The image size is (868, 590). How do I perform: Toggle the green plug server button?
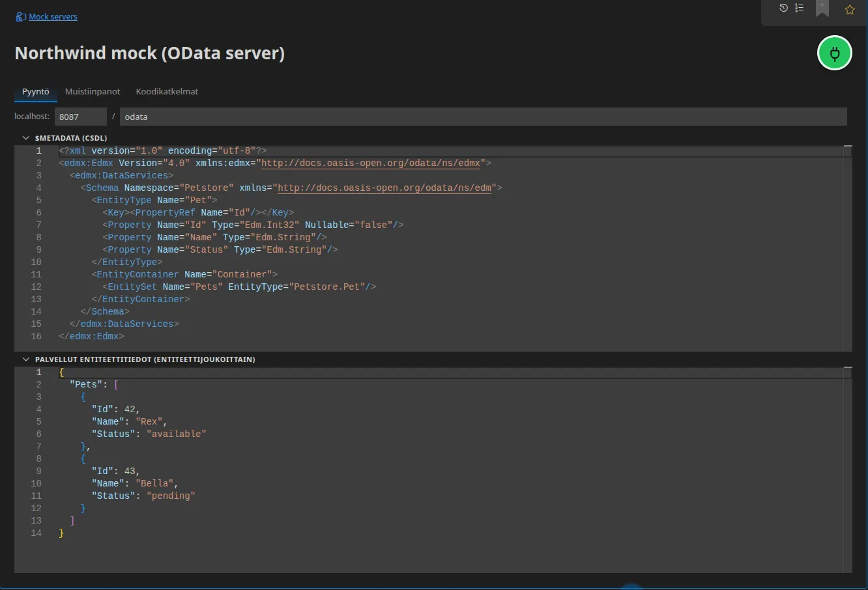coord(835,53)
